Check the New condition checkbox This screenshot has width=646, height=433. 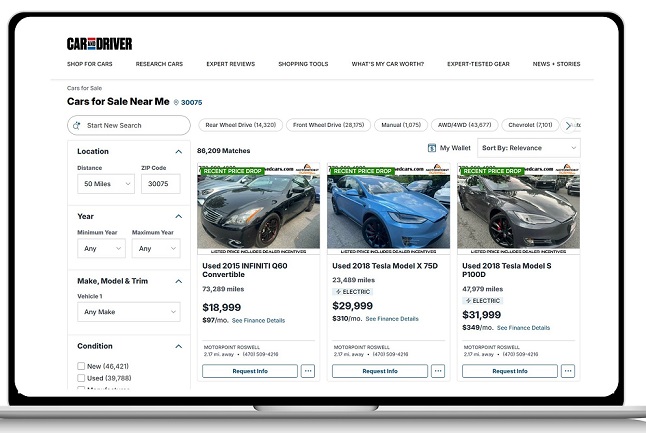coord(82,366)
